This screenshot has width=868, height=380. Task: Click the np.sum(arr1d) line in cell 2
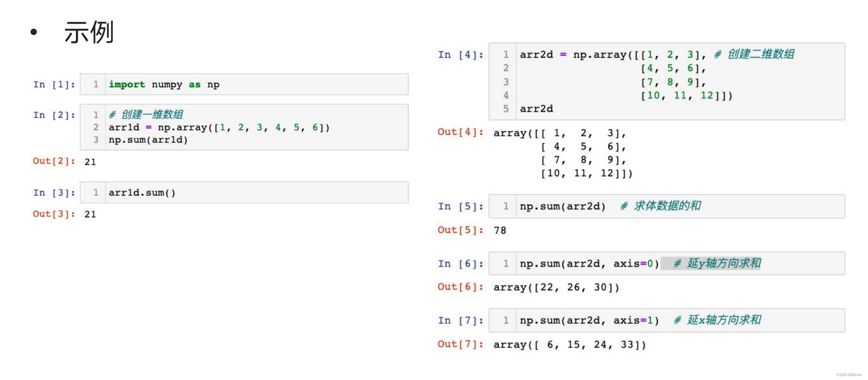pyautogui.click(x=148, y=140)
